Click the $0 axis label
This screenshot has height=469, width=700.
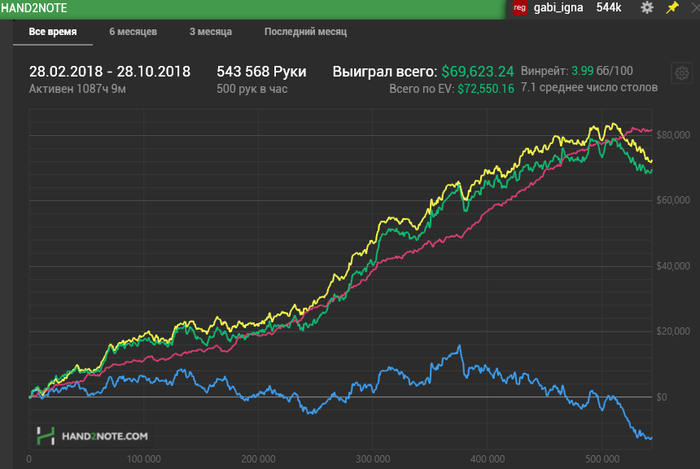click(x=662, y=397)
